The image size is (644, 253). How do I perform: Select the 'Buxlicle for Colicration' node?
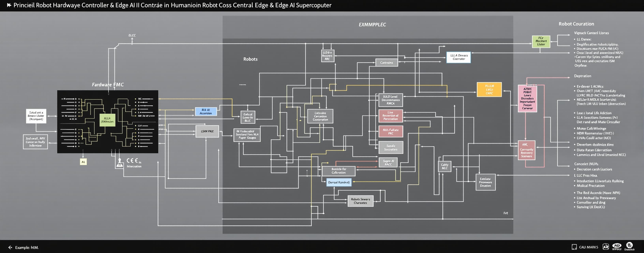point(339,171)
